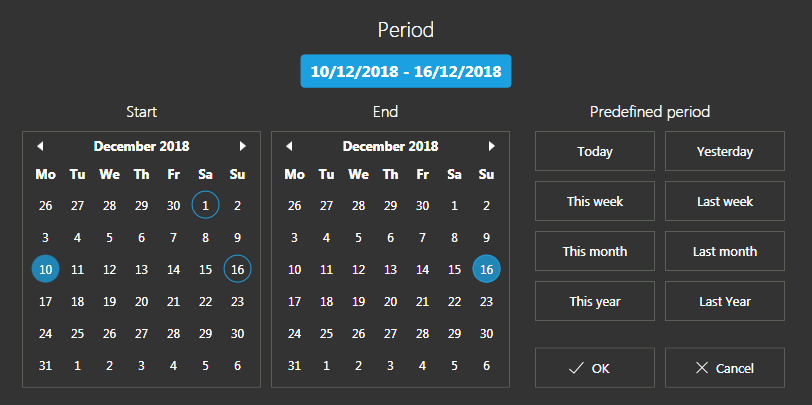Image resolution: width=812 pixels, height=405 pixels.
Task: Go to next month in Start calendar
Action: coord(242,146)
